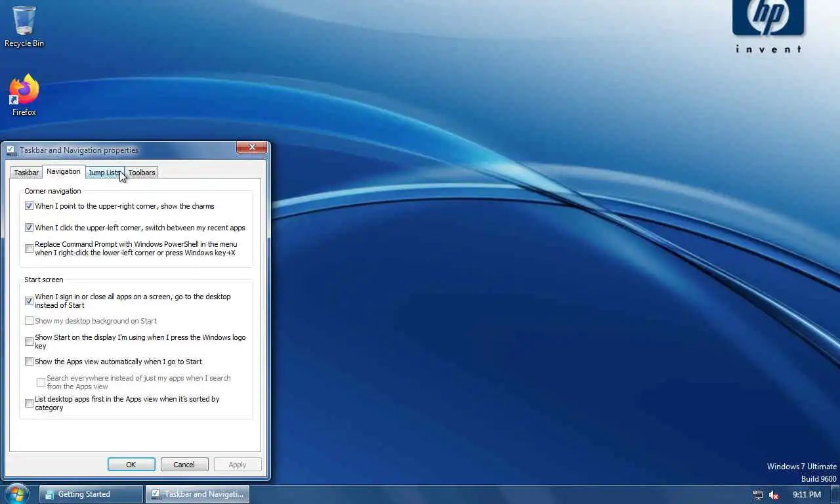
Task: Click the network icon in system tray
Action: pyautogui.click(x=758, y=495)
